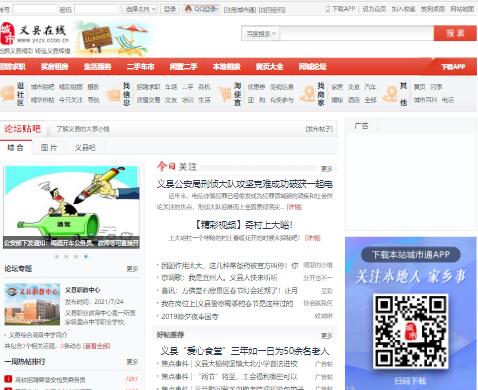Image resolution: width=478 pixels, height=390 pixels.
Task: Click the account name input field
Action: 34,9
